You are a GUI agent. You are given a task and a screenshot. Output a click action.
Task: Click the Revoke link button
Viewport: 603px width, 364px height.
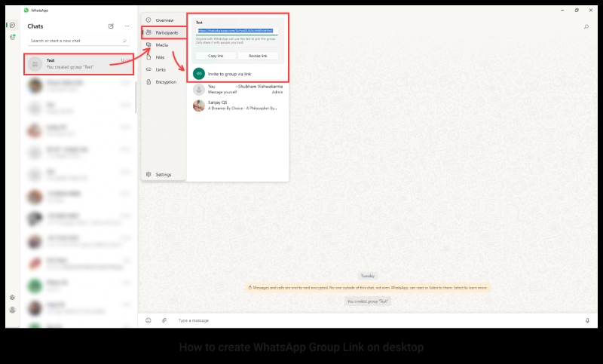pyautogui.click(x=258, y=56)
